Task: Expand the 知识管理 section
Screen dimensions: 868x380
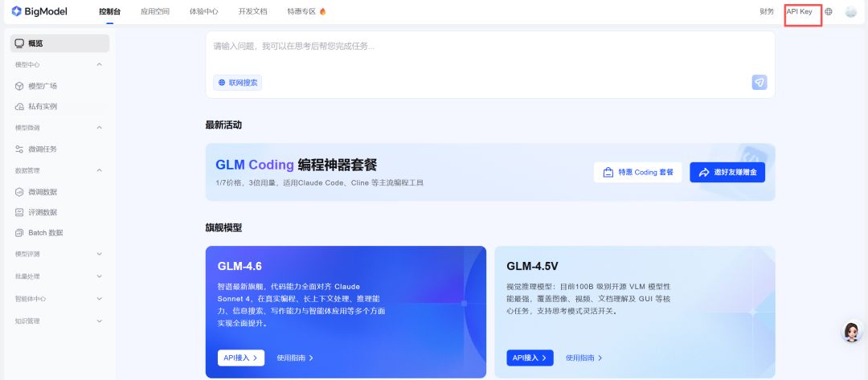Action: click(100, 321)
